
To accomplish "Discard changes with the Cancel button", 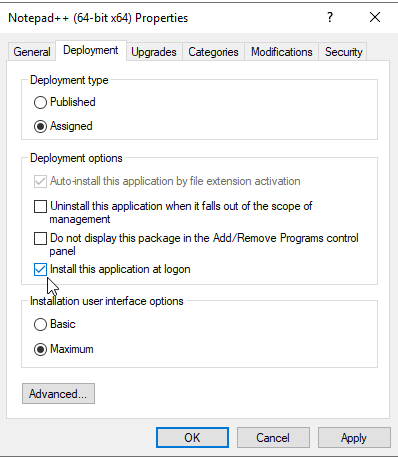I will pyautogui.click(x=273, y=438).
